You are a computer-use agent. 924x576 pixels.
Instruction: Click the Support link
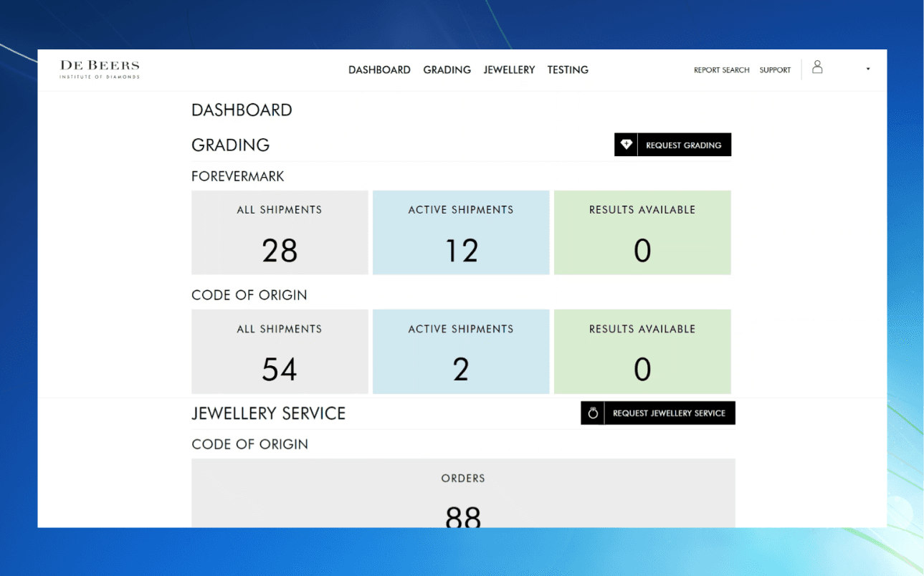[x=775, y=70]
